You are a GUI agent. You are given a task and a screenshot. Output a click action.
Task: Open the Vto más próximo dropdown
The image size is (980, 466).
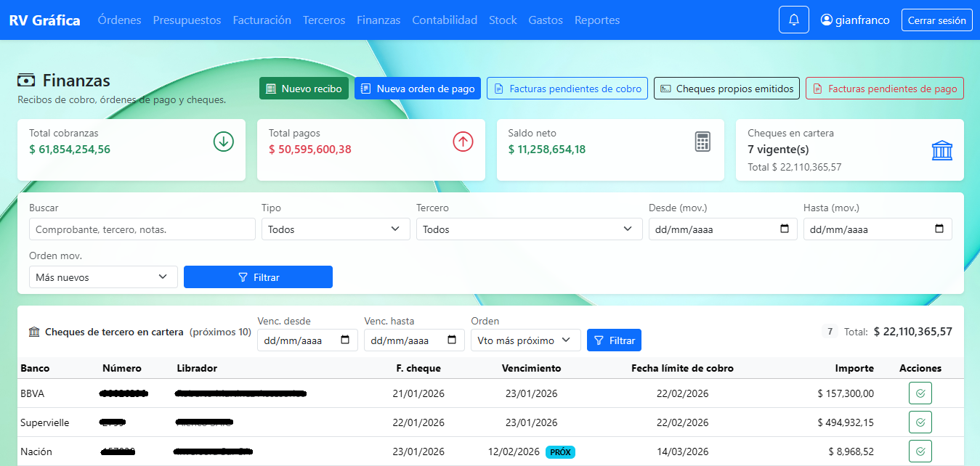coord(525,340)
